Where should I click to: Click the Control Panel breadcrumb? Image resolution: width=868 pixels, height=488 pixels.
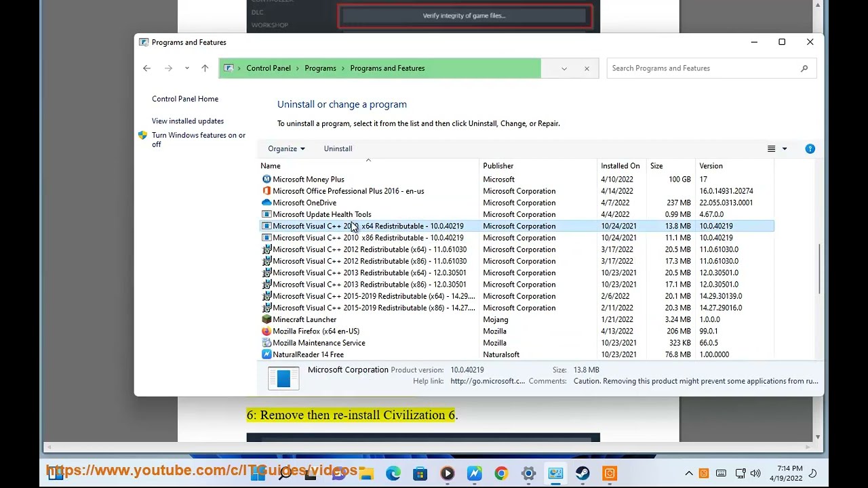269,68
